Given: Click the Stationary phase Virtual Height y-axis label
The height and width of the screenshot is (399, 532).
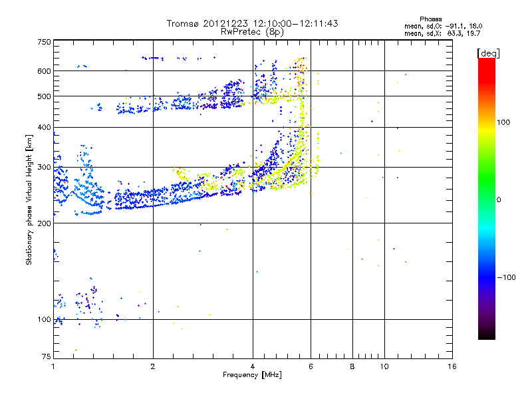Looking at the screenshot, I should point(29,199).
